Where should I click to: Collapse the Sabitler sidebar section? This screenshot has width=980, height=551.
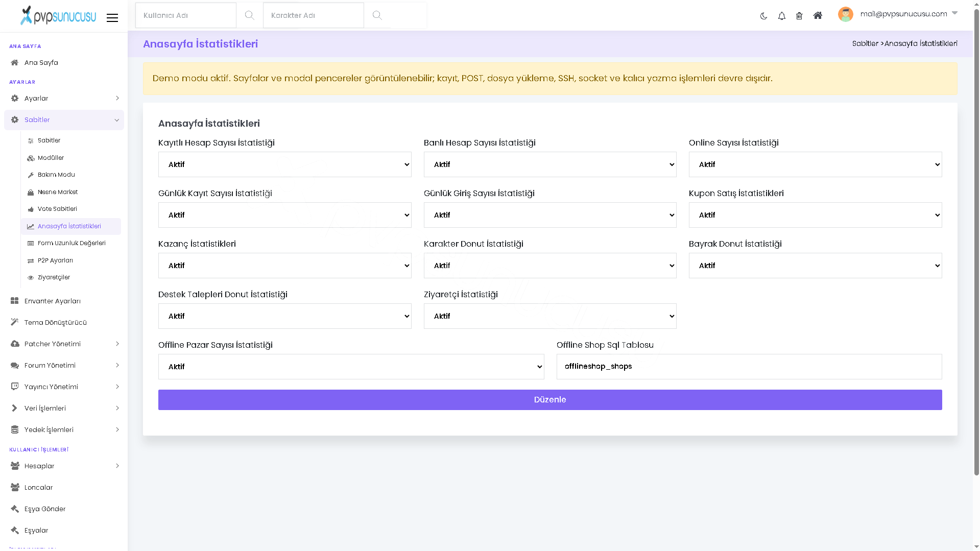tap(64, 120)
